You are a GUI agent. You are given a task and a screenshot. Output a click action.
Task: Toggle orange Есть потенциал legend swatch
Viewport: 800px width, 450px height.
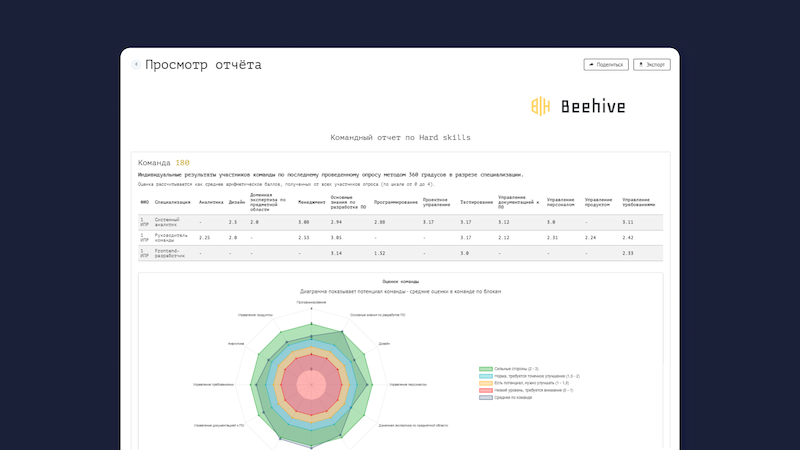[486, 383]
